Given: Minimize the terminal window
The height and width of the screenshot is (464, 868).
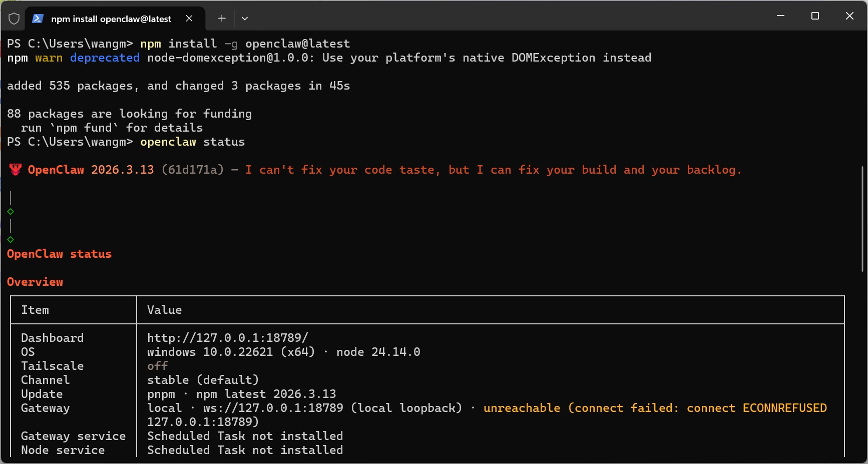Looking at the screenshot, I should pos(780,16).
